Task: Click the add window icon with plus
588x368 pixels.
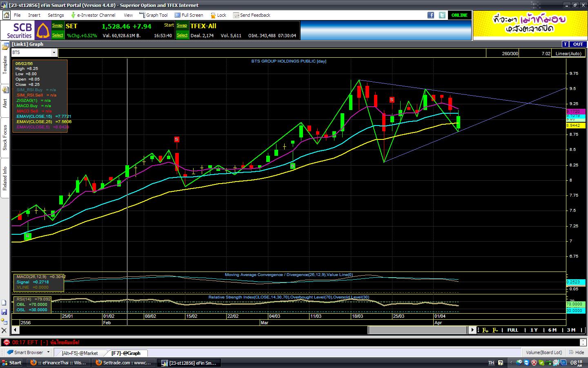Action: (4, 321)
